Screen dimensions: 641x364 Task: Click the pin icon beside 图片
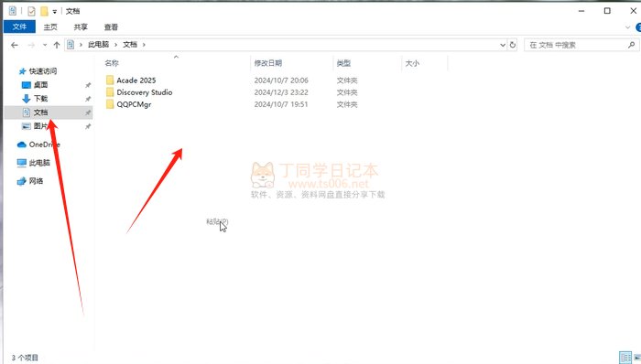coord(88,126)
